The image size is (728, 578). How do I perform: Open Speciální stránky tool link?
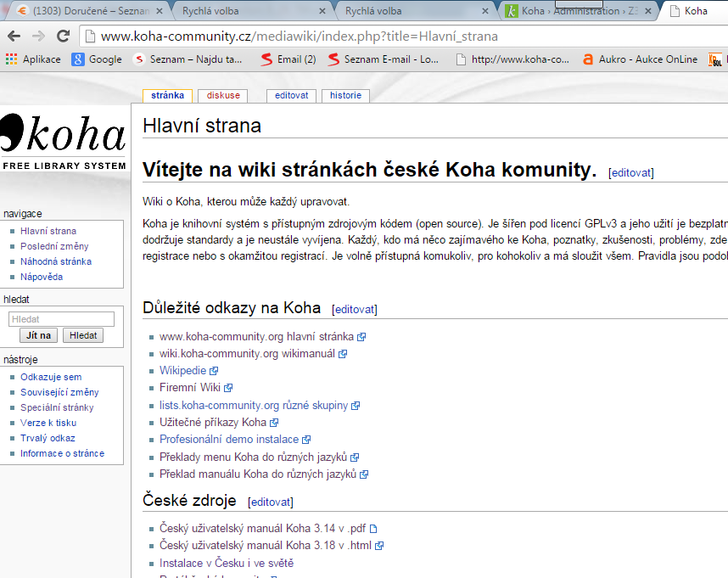57,407
